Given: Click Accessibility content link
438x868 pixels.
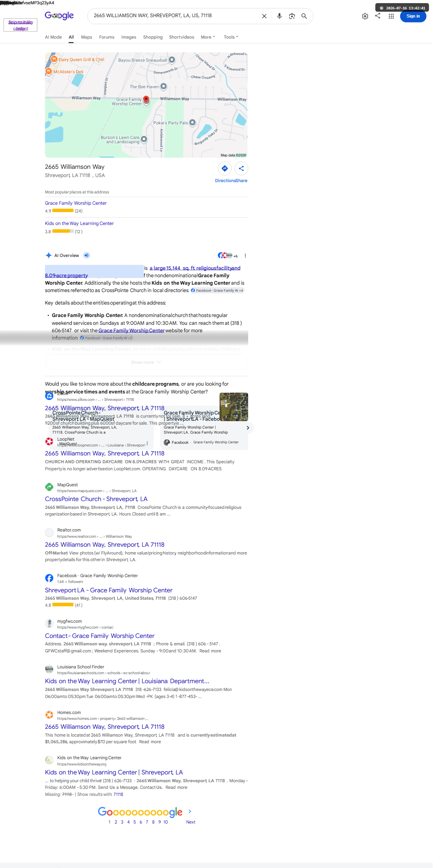Looking at the screenshot, I should coord(20,25).
